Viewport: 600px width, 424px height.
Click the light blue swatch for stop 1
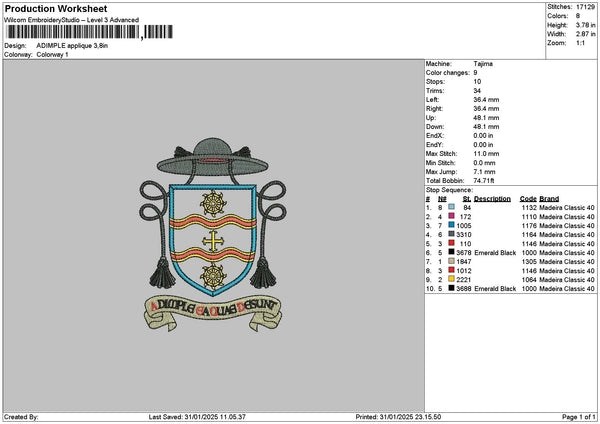(x=452, y=207)
